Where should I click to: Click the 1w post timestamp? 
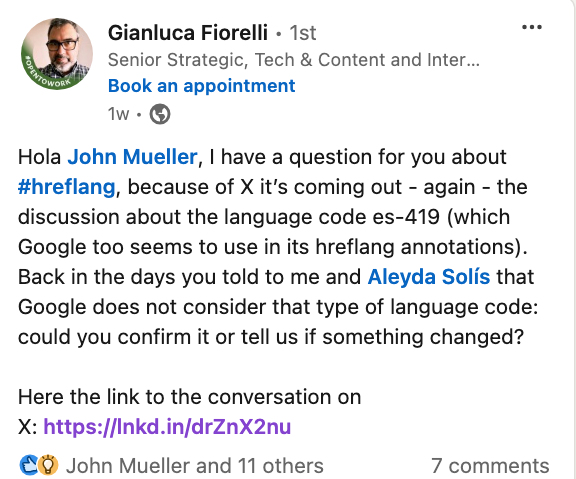[118, 114]
